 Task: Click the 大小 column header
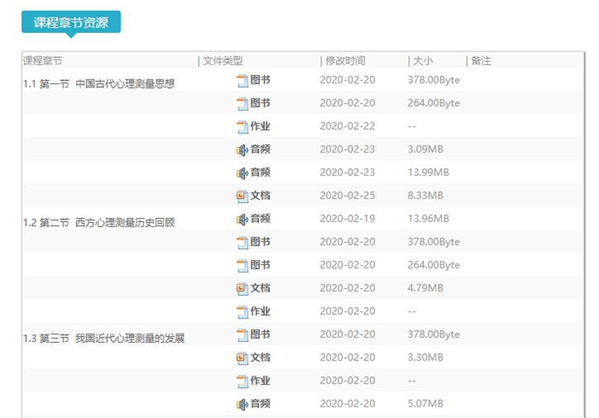click(x=423, y=61)
